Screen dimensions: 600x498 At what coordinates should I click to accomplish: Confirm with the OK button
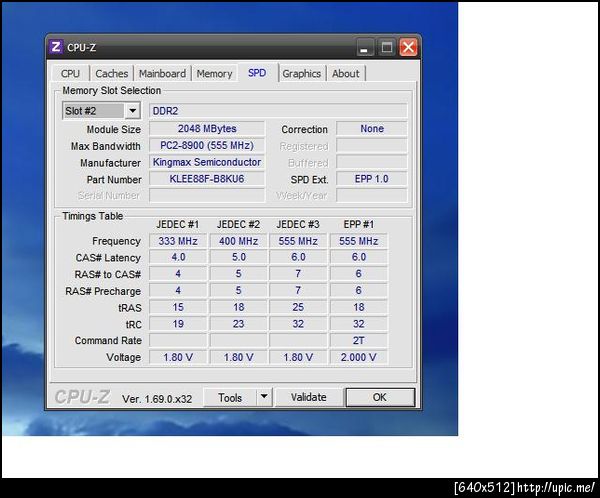click(x=380, y=397)
